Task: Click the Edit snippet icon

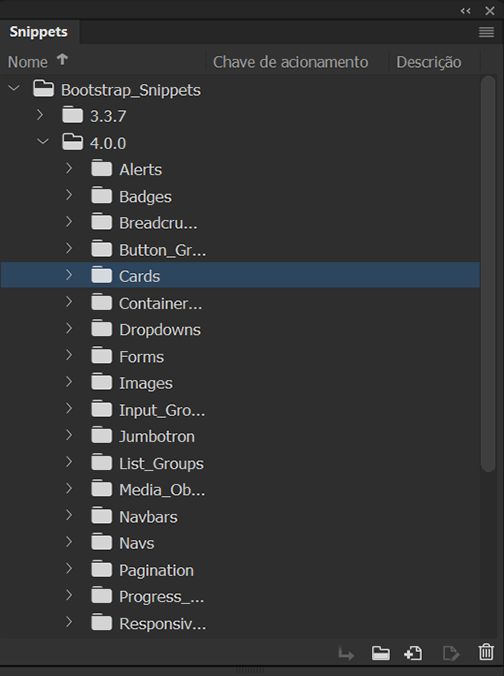Action: click(x=451, y=653)
